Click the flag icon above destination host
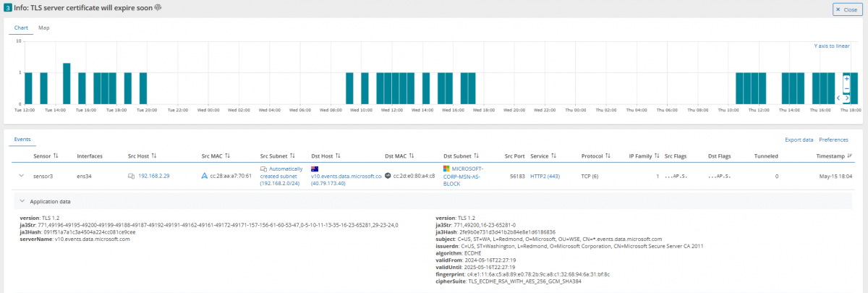Viewport: 868px width, 293px height. pos(315,168)
